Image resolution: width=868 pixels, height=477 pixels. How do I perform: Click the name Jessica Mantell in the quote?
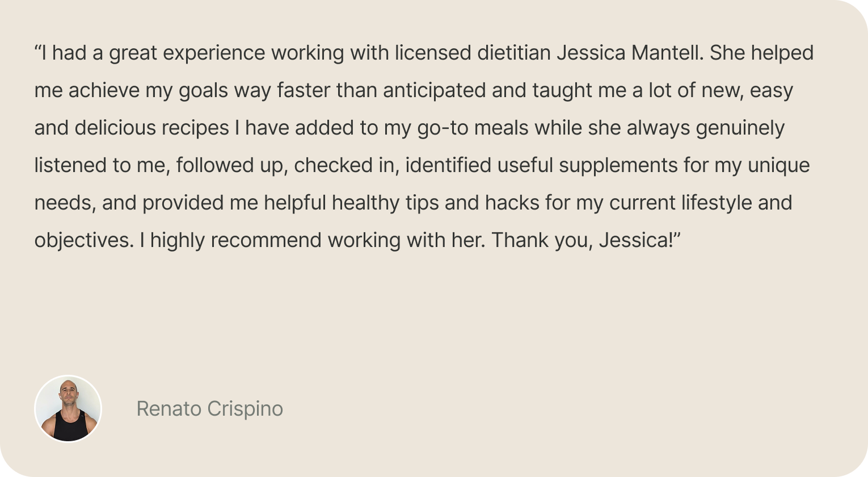click(x=630, y=53)
